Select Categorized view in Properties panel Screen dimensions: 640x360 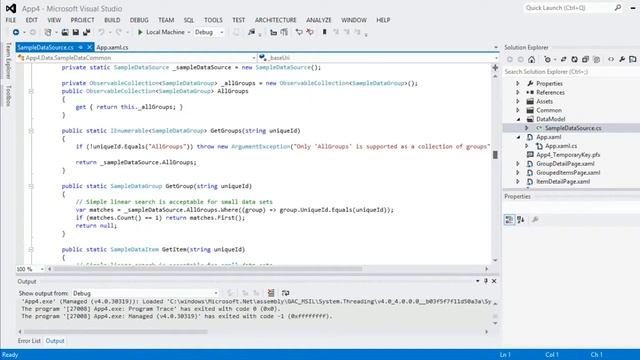509,220
